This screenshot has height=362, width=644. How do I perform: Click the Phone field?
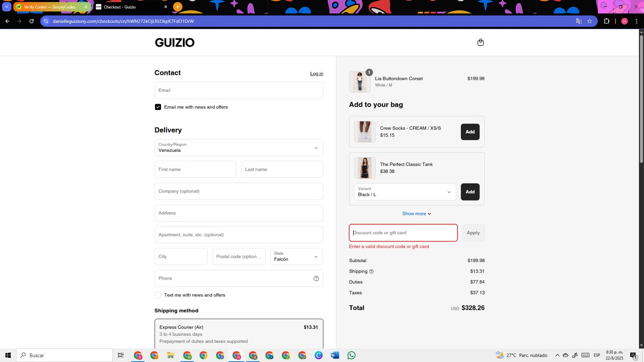tap(239, 278)
